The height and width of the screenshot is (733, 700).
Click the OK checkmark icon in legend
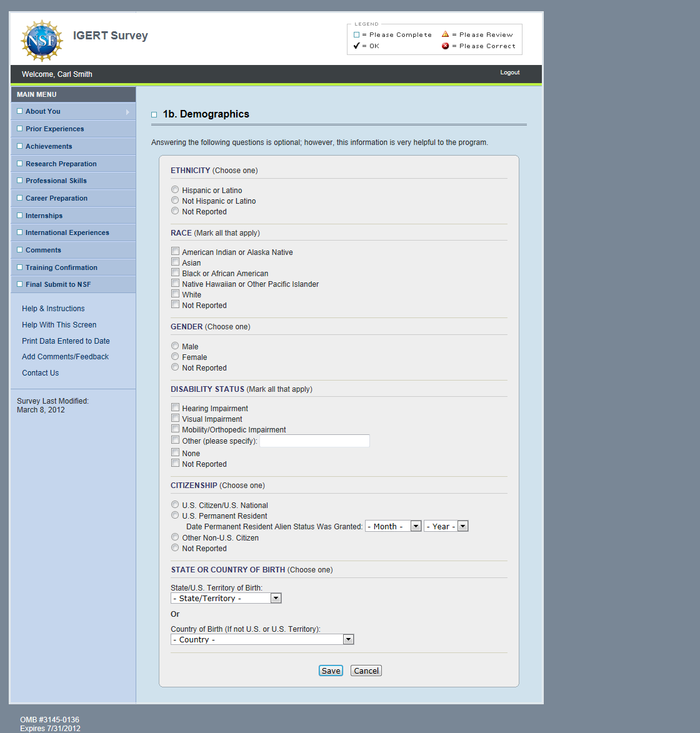click(x=356, y=46)
